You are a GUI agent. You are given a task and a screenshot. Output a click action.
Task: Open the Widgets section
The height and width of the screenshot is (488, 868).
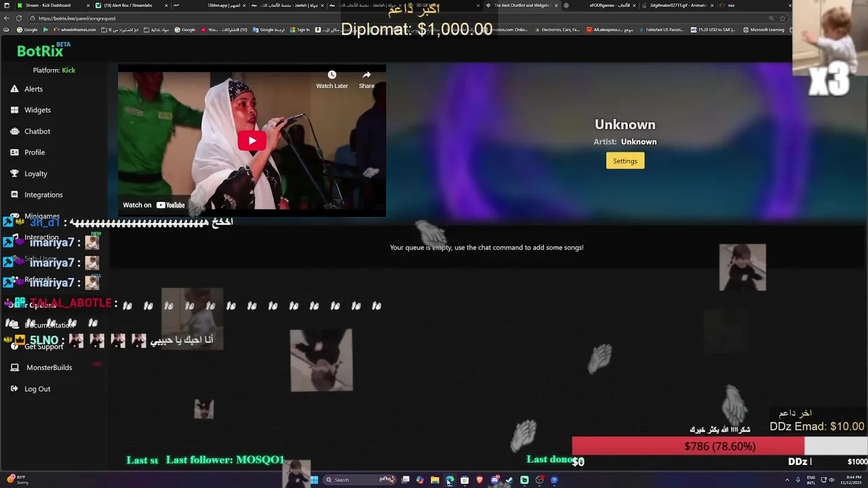[37, 110]
